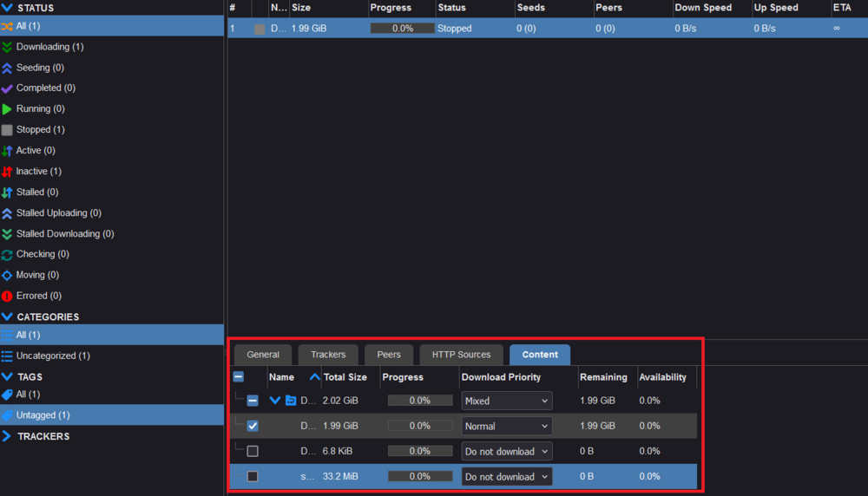Uncheck the 1.99 GiB file checkbox
Image resolution: width=868 pixels, height=496 pixels.
coord(253,426)
